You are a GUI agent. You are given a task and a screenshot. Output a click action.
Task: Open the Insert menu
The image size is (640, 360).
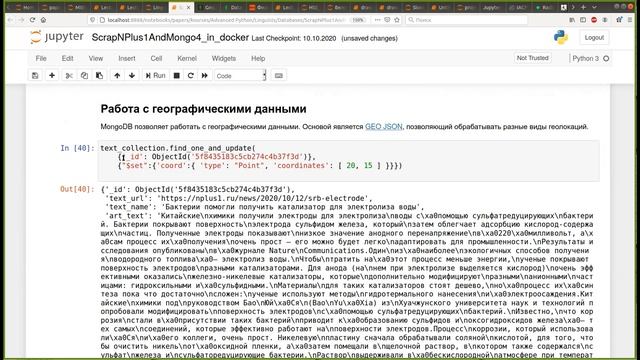click(127, 58)
